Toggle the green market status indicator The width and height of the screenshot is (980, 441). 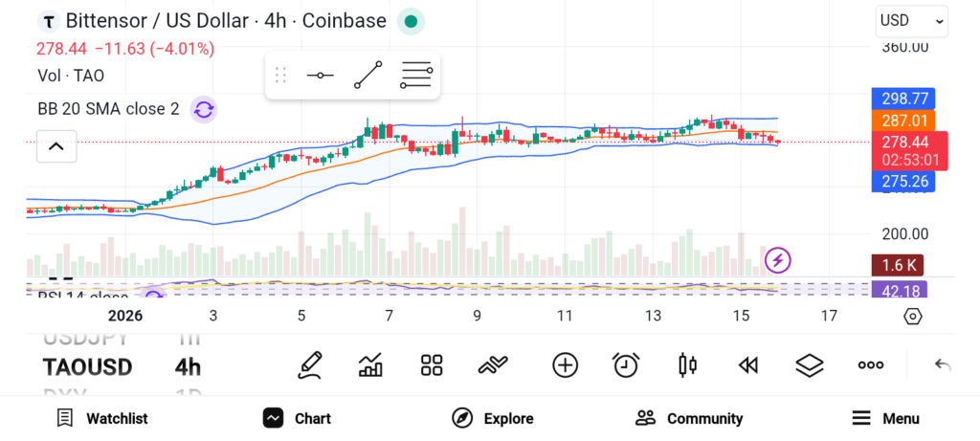pos(411,21)
